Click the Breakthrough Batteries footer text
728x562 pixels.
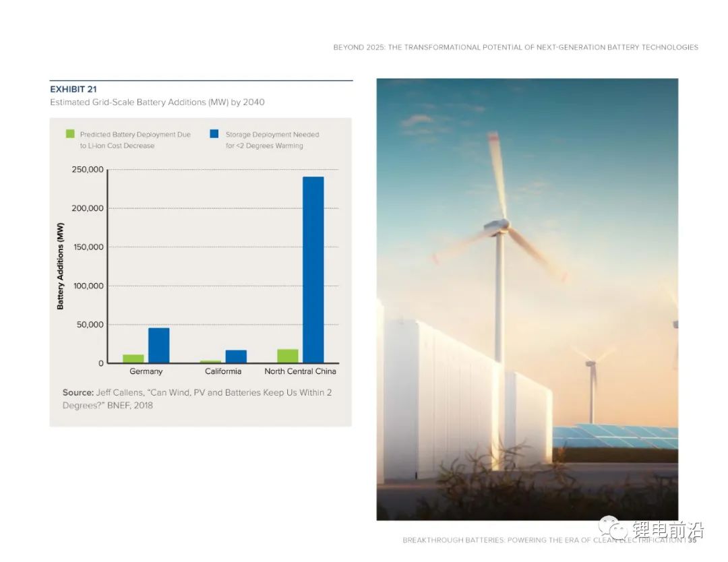point(543,540)
